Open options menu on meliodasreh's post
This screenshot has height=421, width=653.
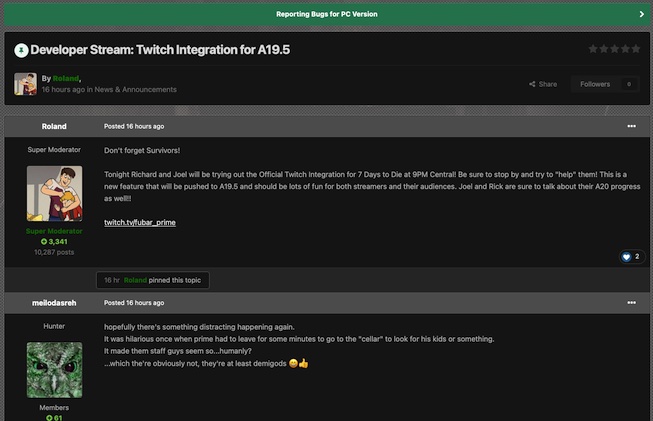coord(631,302)
